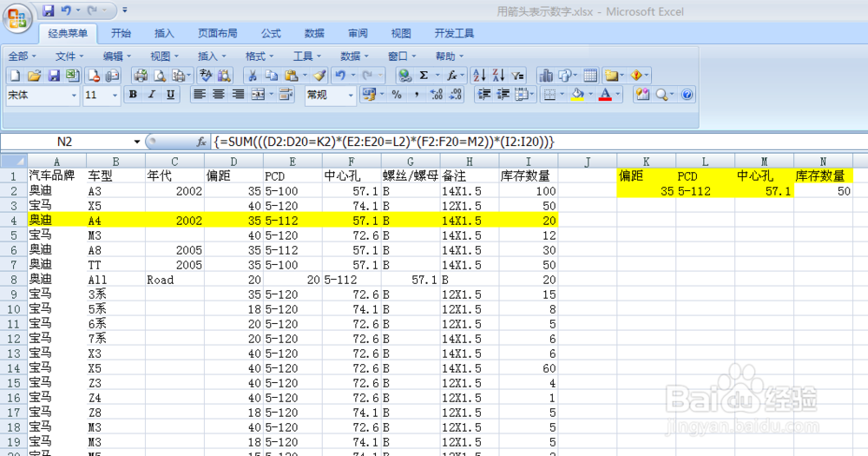The width and height of the screenshot is (868, 456).
Task: Toggle center alignment
Action: click(x=219, y=95)
